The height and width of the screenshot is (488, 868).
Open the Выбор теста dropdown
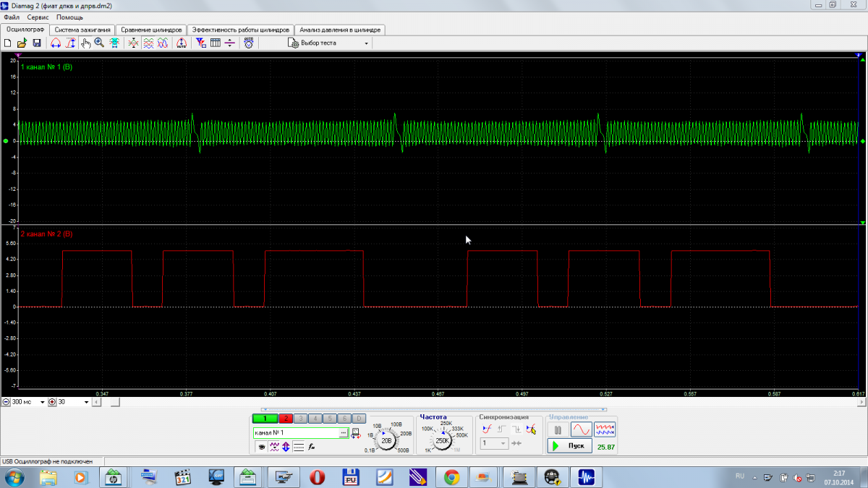[329, 43]
